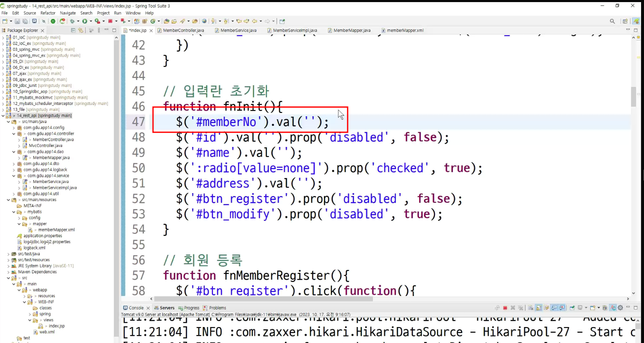
Task: Click the Debug bug icon
Action: tap(72, 21)
